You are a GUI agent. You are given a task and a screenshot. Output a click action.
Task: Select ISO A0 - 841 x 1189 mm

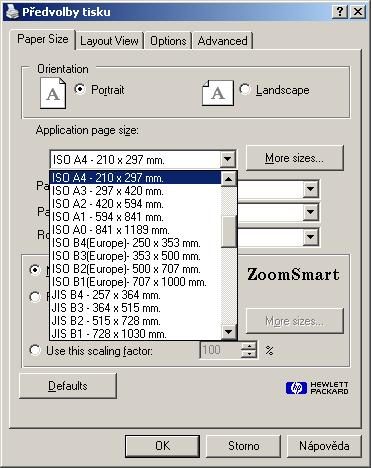tap(135, 230)
